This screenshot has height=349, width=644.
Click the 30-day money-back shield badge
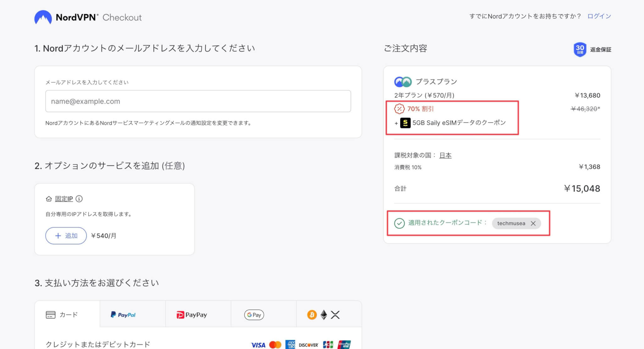point(580,49)
